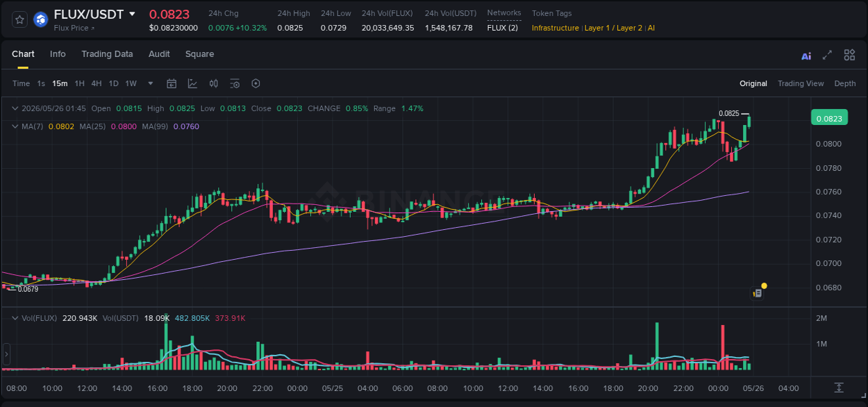The image size is (868, 407).
Task: Click the 24h Low value 0.0729
Action: tap(332, 28)
